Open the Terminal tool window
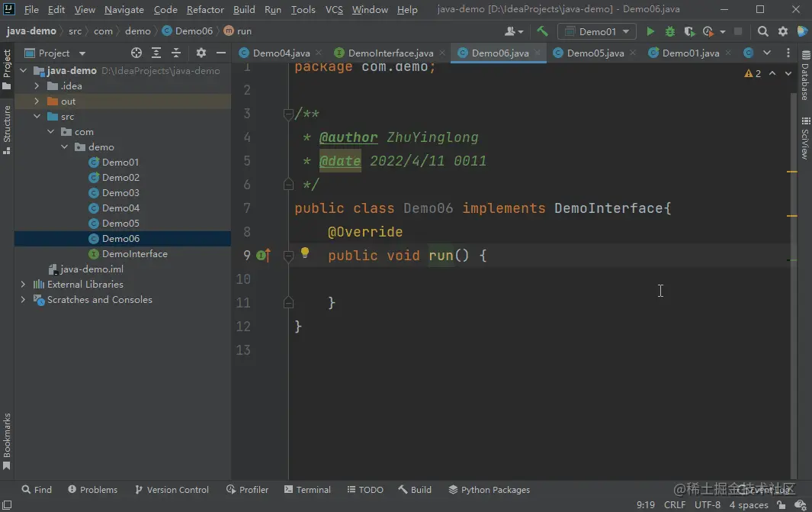Image resolution: width=812 pixels, height=512 pixels. pyautogui.click(x=307, y=490)
